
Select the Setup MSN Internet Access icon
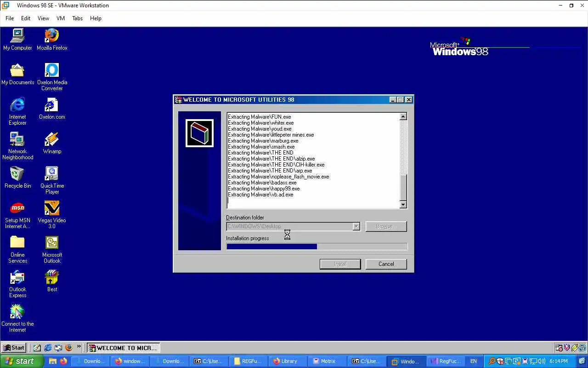[x=17, y=214]
